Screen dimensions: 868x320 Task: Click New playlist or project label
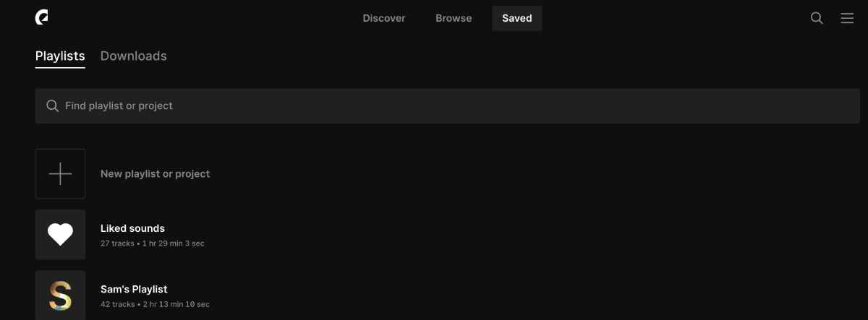pos(156,174)
